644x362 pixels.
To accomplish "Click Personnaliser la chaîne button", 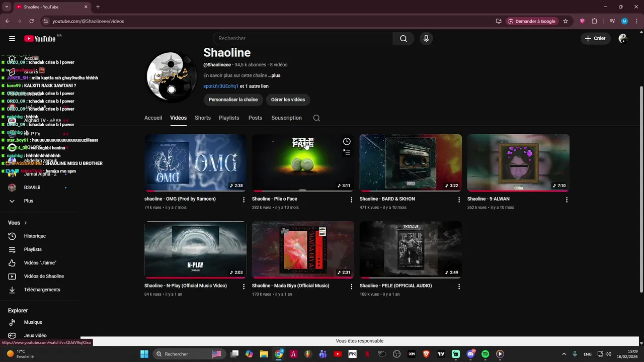I will click(233, 100).
